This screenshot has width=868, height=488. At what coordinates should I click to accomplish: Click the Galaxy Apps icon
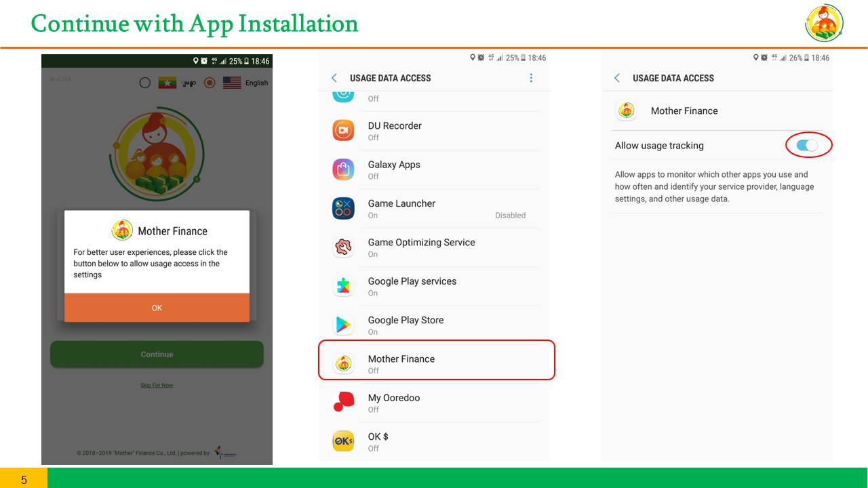point(343,169)
